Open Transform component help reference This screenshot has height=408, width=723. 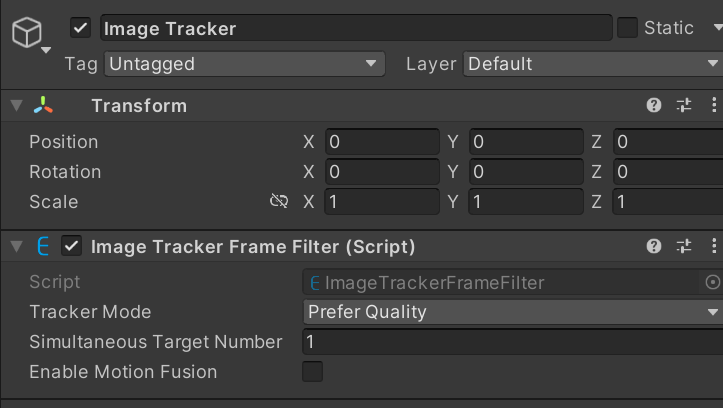click(x=654, y=106)
